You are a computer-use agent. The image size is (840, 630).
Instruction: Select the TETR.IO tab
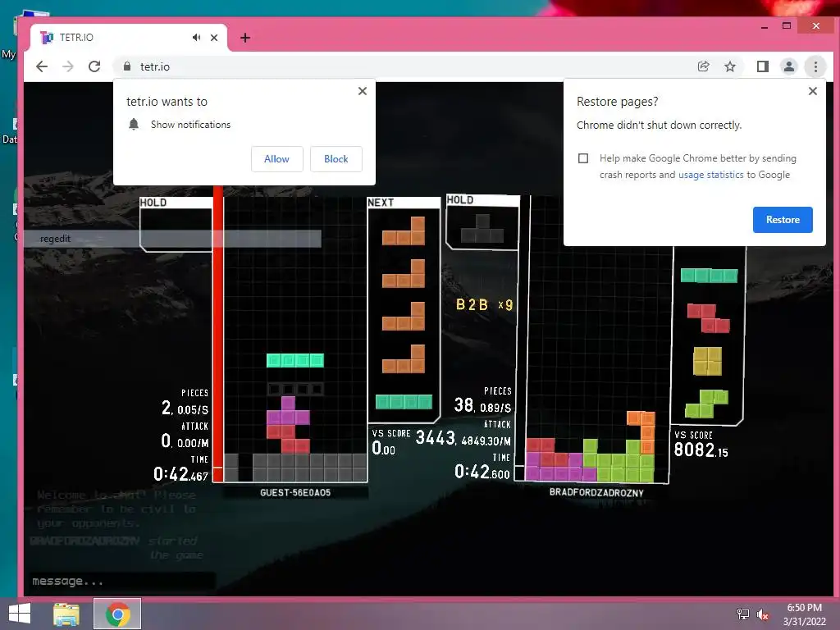129,38
